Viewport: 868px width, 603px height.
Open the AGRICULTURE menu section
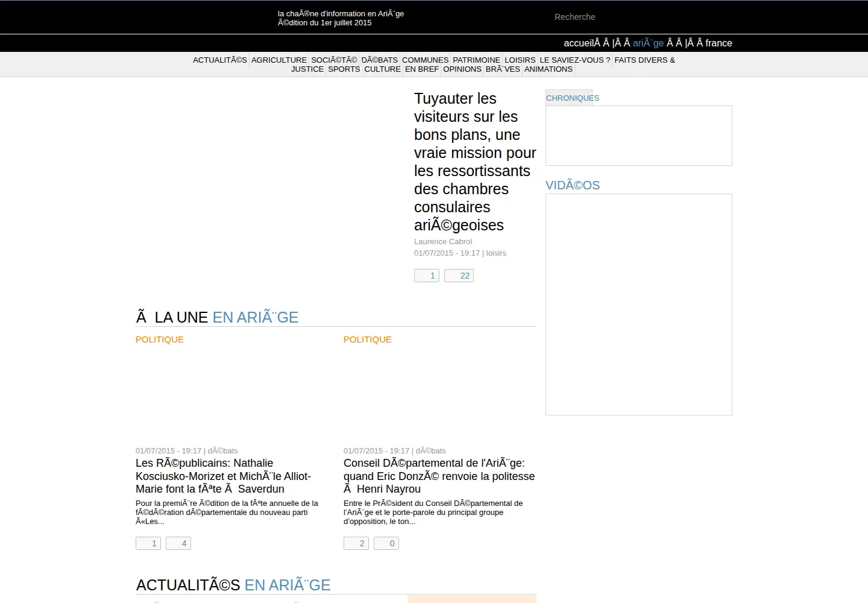point(279,60)
